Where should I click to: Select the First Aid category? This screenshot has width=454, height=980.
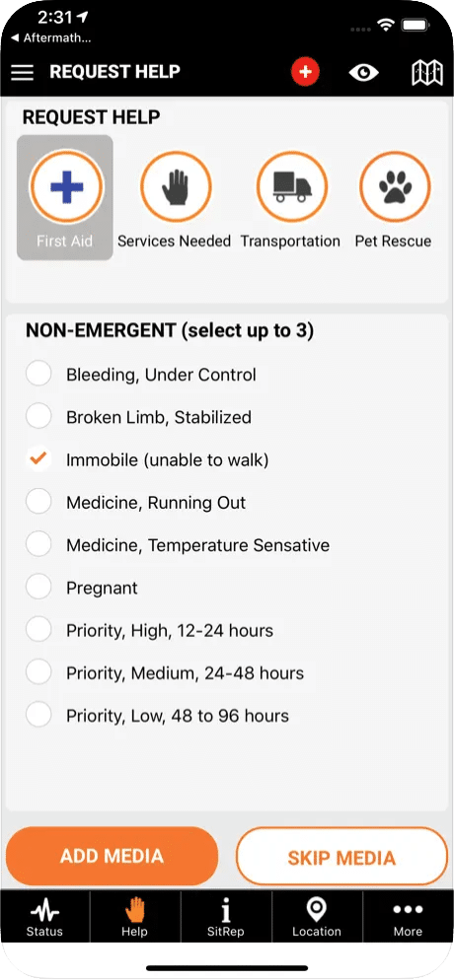[65, 197]
